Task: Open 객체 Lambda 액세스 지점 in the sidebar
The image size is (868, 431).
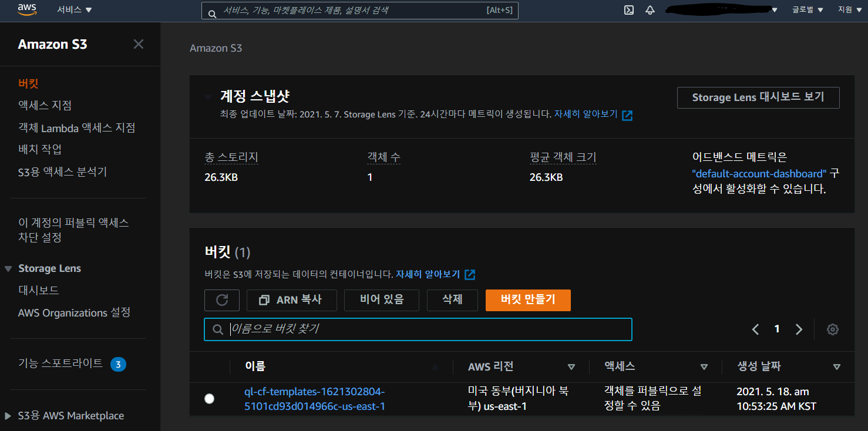Action: (x=77, y=127)
